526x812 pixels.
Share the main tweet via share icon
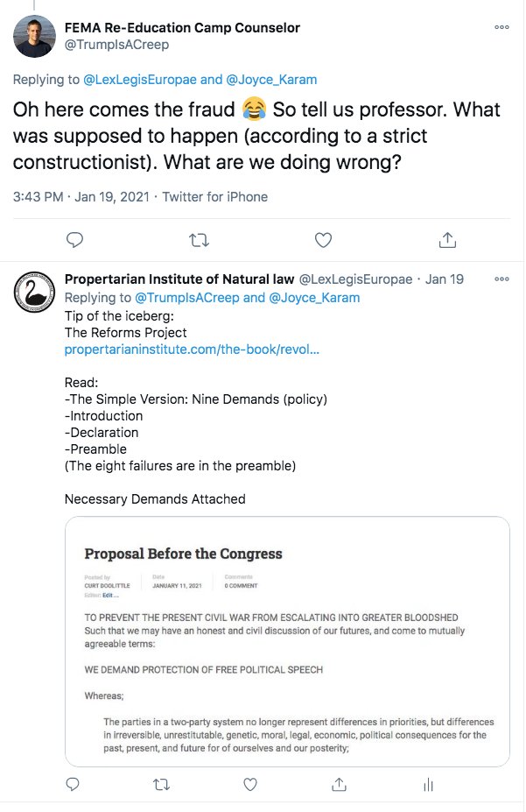pos(446,239)
